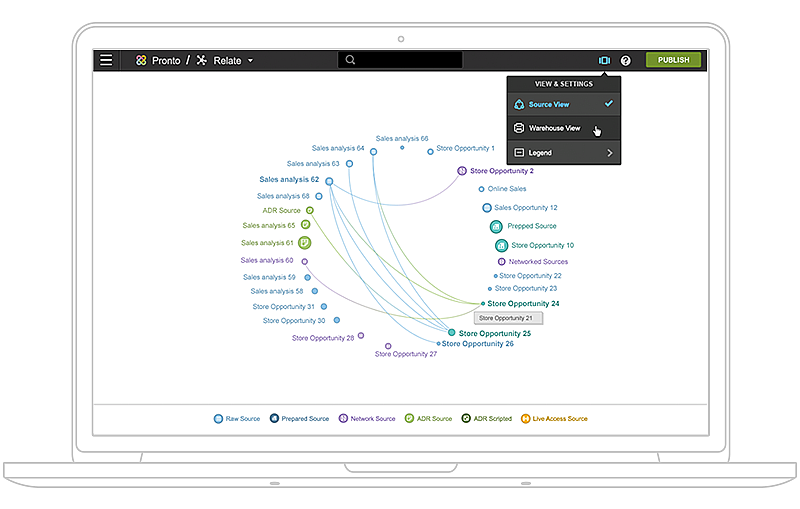Open the help question mark icon
Viewport: 800px width, 509px height.
[x=626, y=61]
